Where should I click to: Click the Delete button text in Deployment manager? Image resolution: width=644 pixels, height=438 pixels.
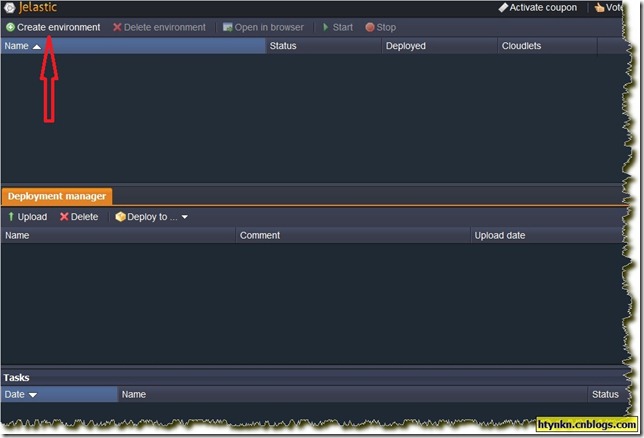(84, 217)
